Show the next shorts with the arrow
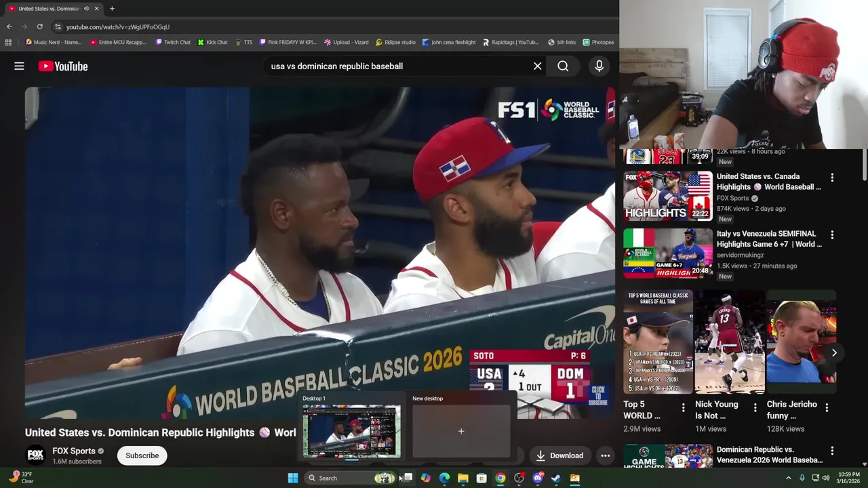This screenshot has height=488, width=868. (x=834, y=353)
